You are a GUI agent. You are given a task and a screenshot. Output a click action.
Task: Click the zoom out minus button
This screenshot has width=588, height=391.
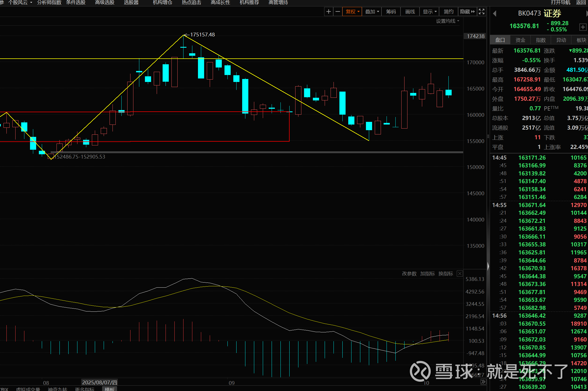pyautogui.click(x=338, y=12)
